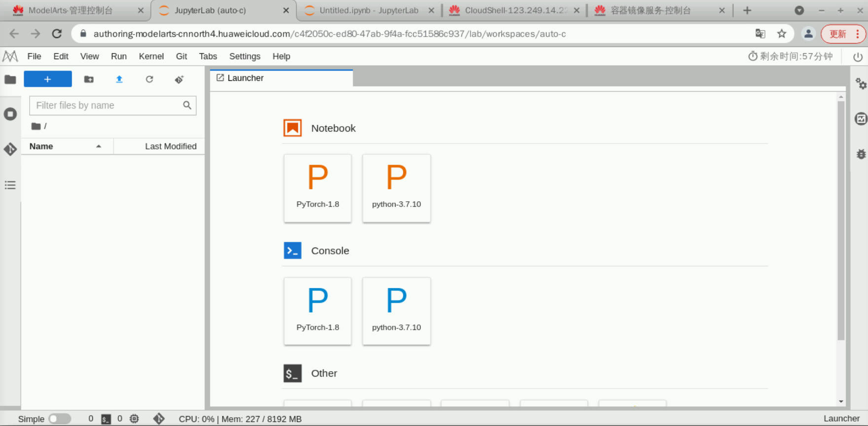868x426 pixels.
Task: Sort files by the Name column
Action: click(41, 146)
